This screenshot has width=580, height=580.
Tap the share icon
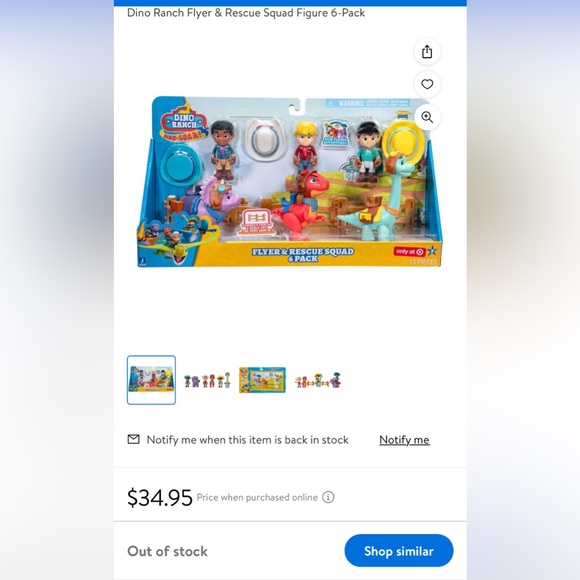(427, 52)
